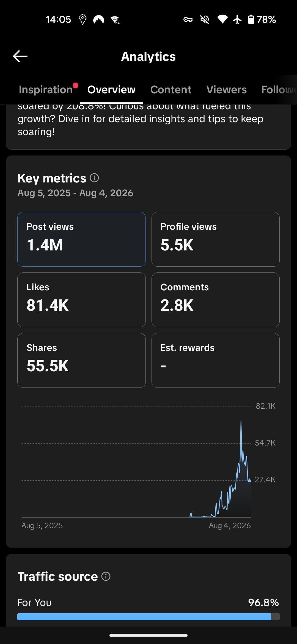Select the Likes metric card
Screen dimensions: 297x644
coord(81,300)
